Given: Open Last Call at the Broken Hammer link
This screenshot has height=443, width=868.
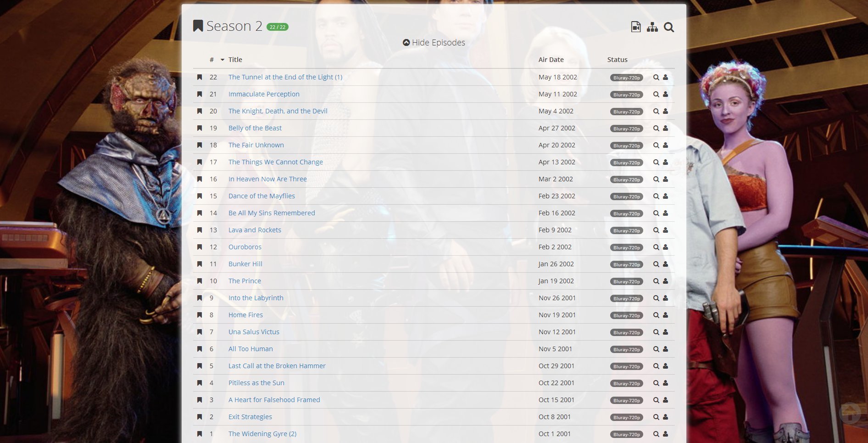Looking at the screenshot, I should pos(277,366).
